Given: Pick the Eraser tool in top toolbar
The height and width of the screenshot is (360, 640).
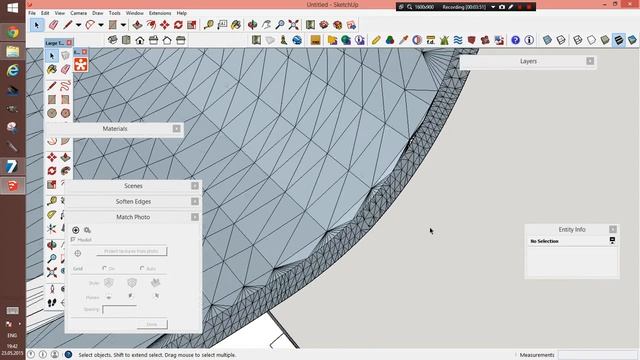Looking at the screenshot, I should (x=53, y=25).
